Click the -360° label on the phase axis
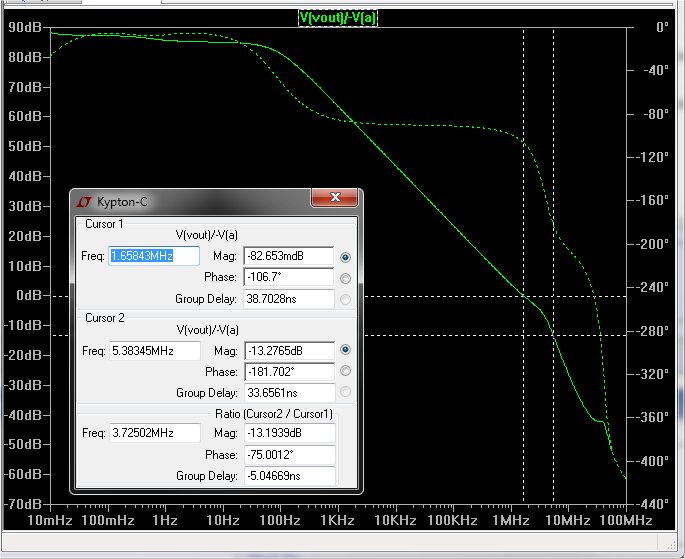This screenshot has height=559, width=685. [x=654, y=418]
